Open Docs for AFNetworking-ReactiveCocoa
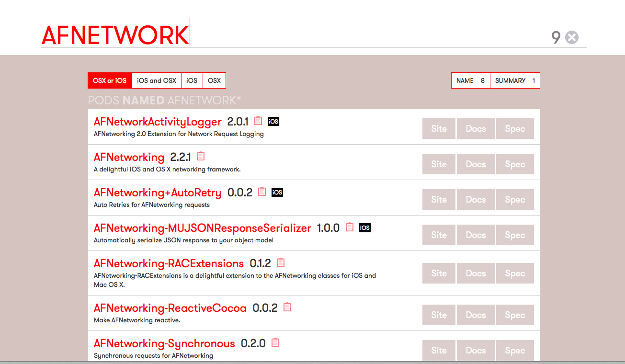This screenshot has width=625, height=364. (476, 315)
